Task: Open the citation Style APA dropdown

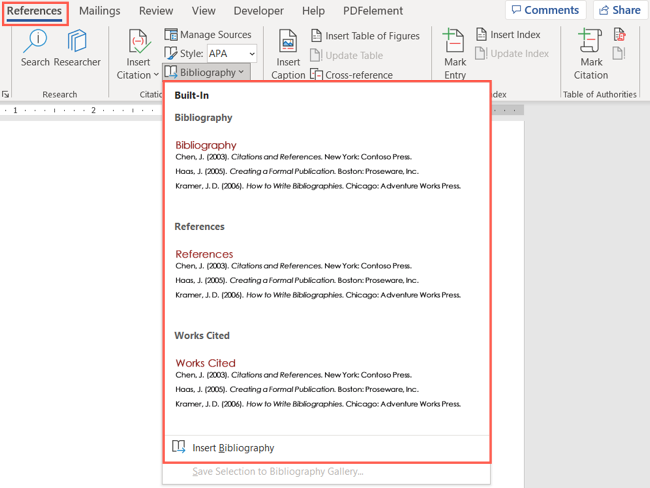Action: (x=232, y=54)
